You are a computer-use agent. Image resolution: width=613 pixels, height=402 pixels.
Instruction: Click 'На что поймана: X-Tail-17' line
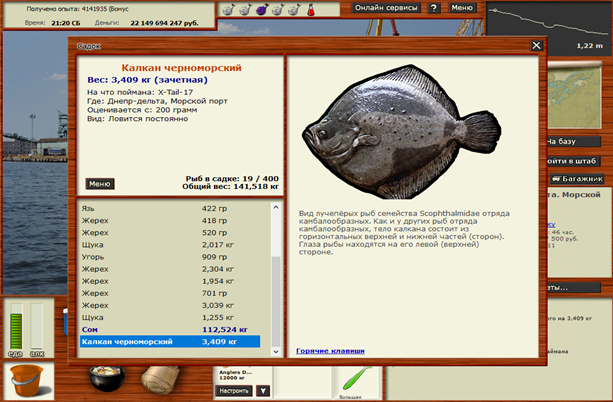(140, 92)
